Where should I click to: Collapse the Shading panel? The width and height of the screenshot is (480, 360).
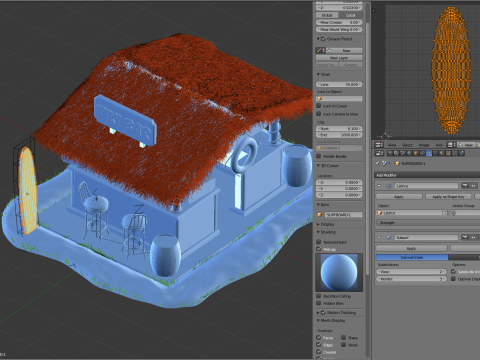point(318,232)
